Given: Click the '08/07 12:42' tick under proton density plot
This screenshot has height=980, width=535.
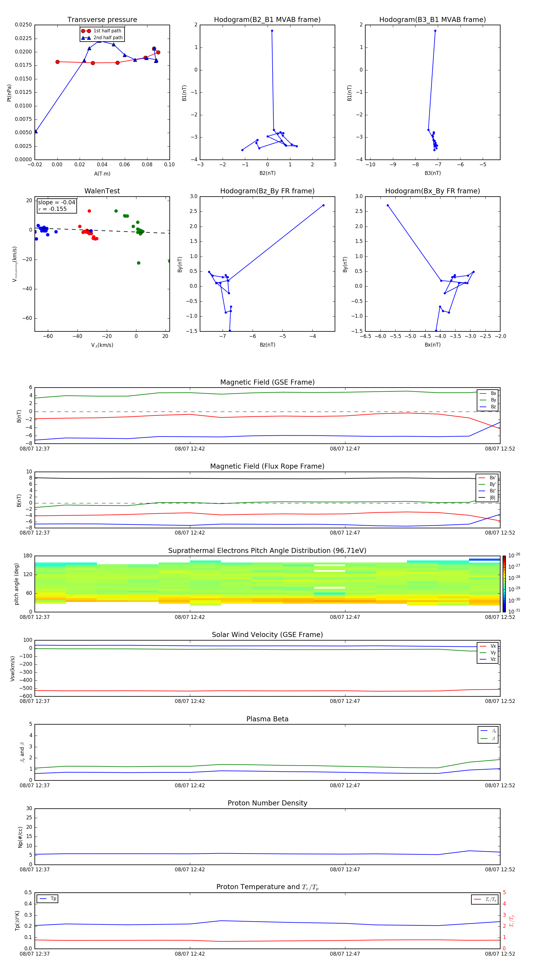Looking at the screenshot, I should coord(190,869).
